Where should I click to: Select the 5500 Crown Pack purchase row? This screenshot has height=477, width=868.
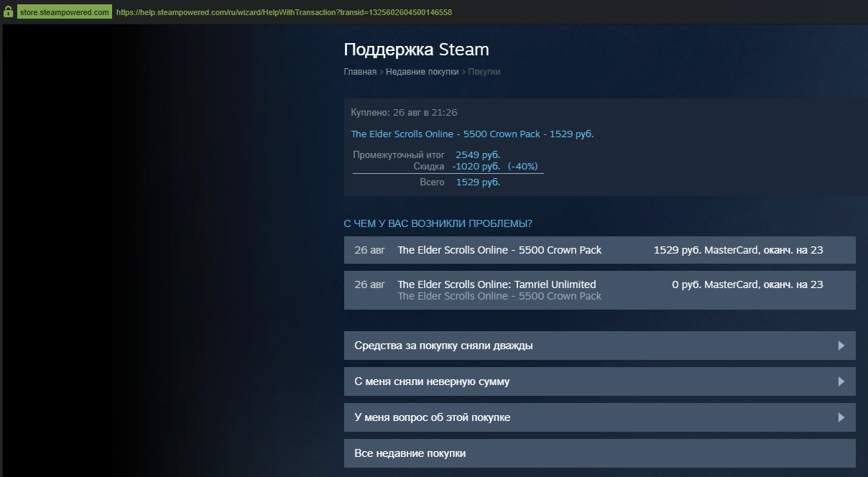pos(600,250)
